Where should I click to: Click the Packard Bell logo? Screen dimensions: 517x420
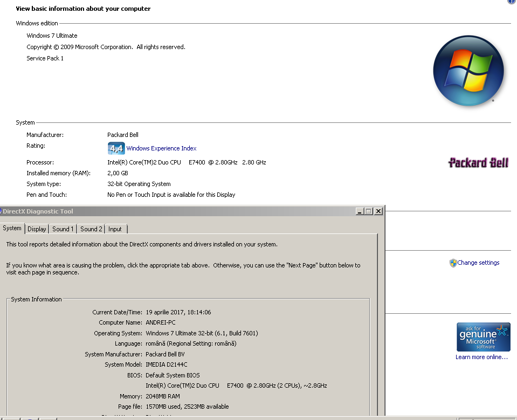(478, 162)
